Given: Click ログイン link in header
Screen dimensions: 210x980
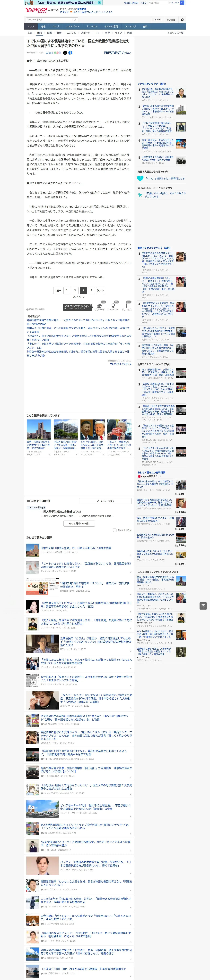Looking at the screenshot, I should tap(64, 12).
